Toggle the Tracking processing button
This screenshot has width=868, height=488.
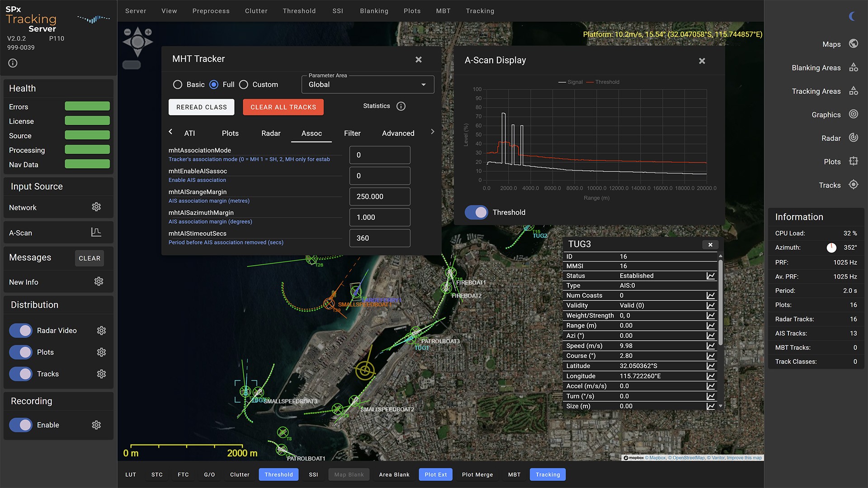point(548,474)
